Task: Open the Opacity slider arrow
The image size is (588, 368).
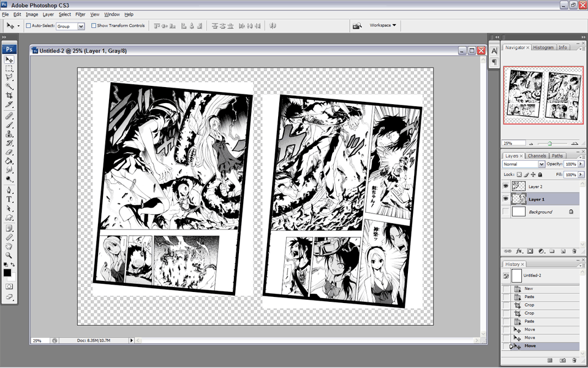Action: (x=581, y=164)
